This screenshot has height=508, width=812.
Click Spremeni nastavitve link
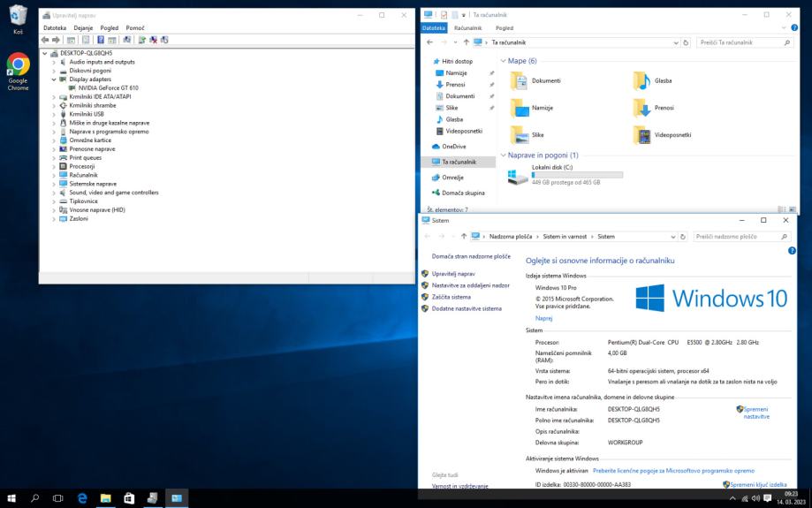tap(756, 413)
